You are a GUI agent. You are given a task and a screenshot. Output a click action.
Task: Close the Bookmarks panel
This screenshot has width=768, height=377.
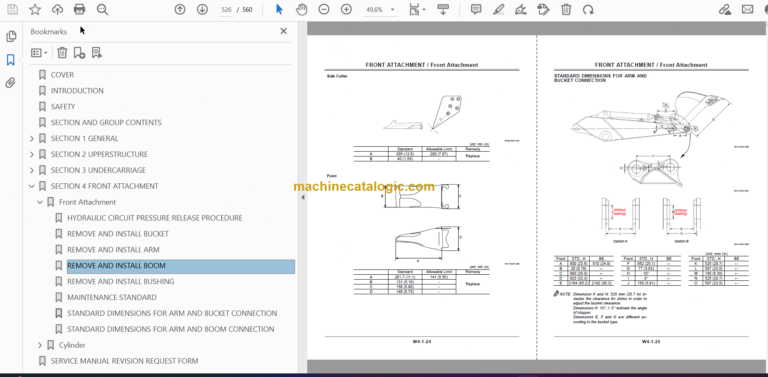click(283, 31)
